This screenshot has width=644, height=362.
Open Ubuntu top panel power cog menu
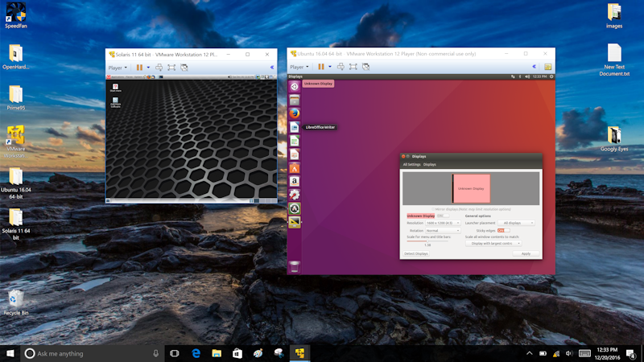click(551, 76)
